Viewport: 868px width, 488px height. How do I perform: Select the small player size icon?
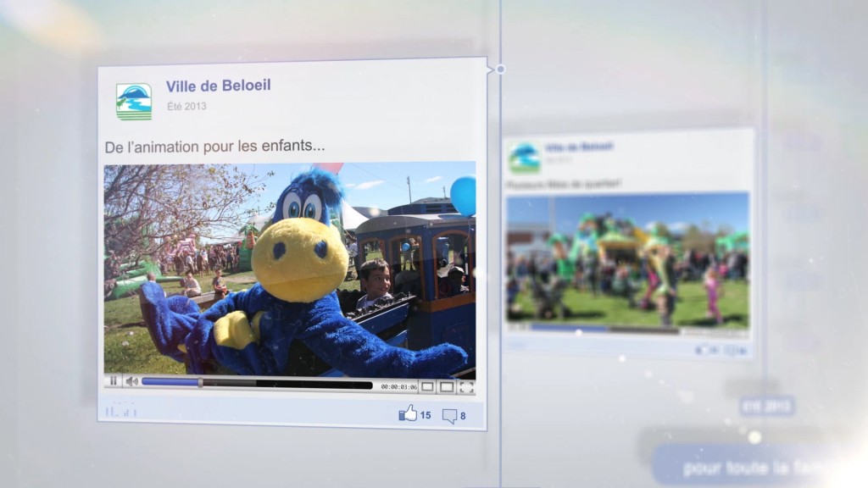427,386
